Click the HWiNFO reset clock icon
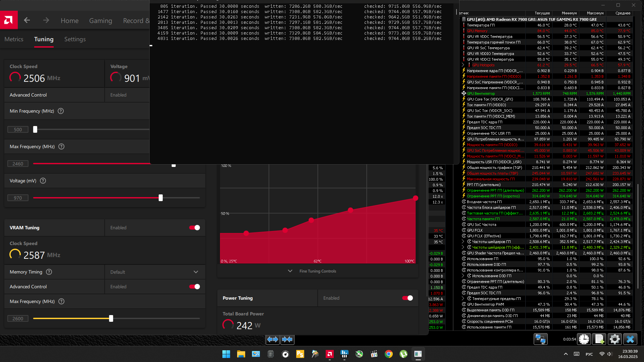This screenshot has width=644, height=362. (584, 339)
